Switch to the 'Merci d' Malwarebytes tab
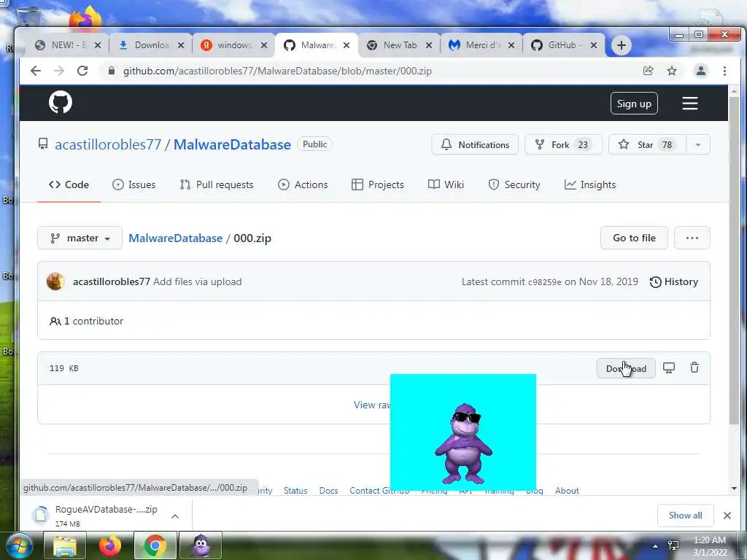The image size is (747, 560). 481,45
